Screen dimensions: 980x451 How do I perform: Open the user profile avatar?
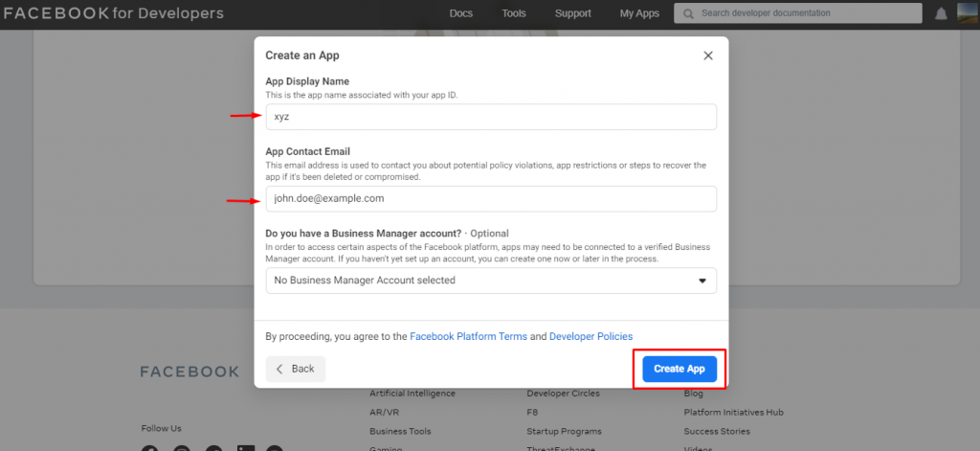pyautogui.click(x=968, y=13)
